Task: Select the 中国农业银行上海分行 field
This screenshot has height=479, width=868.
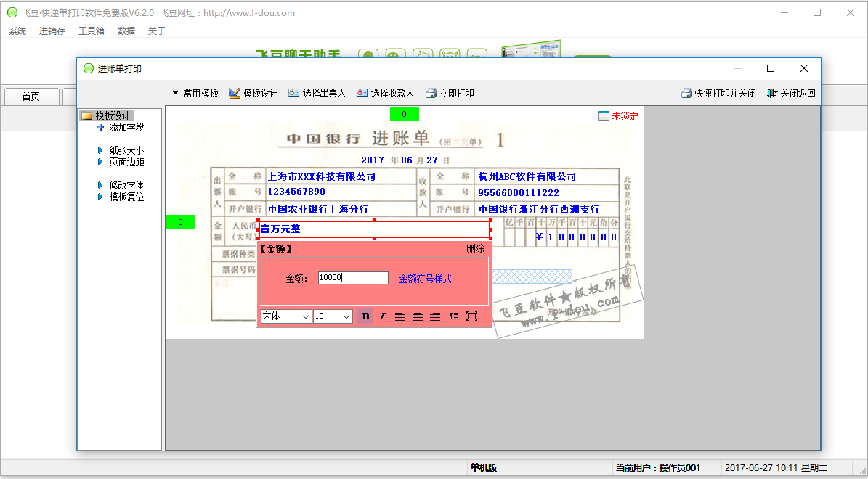Action: click(x=318, y=209)
